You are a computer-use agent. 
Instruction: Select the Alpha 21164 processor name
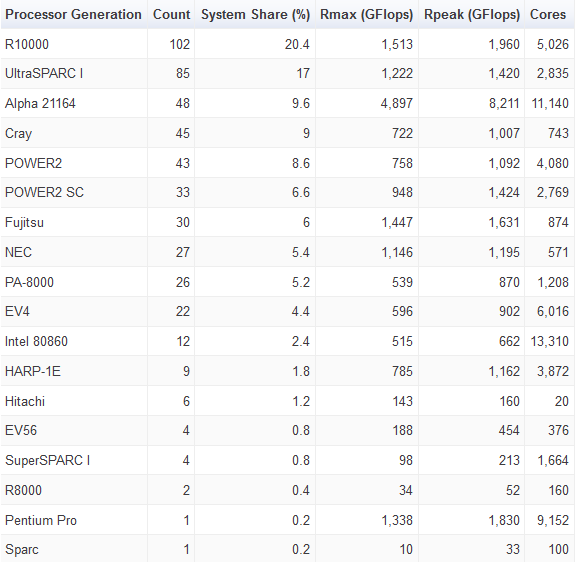pos(40,103)
